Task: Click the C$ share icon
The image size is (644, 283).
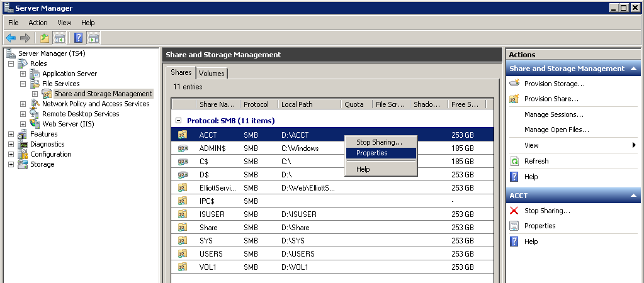Action: [x=183, y=162]
